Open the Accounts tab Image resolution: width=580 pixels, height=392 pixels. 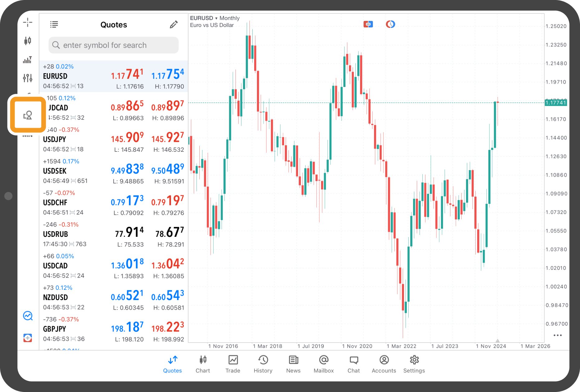pos(384,364)
